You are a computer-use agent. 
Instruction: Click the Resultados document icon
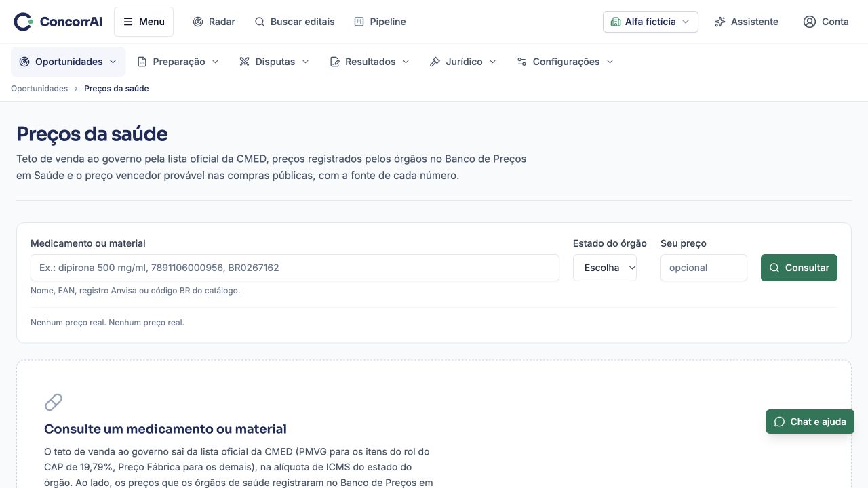[x=335, y=62]
